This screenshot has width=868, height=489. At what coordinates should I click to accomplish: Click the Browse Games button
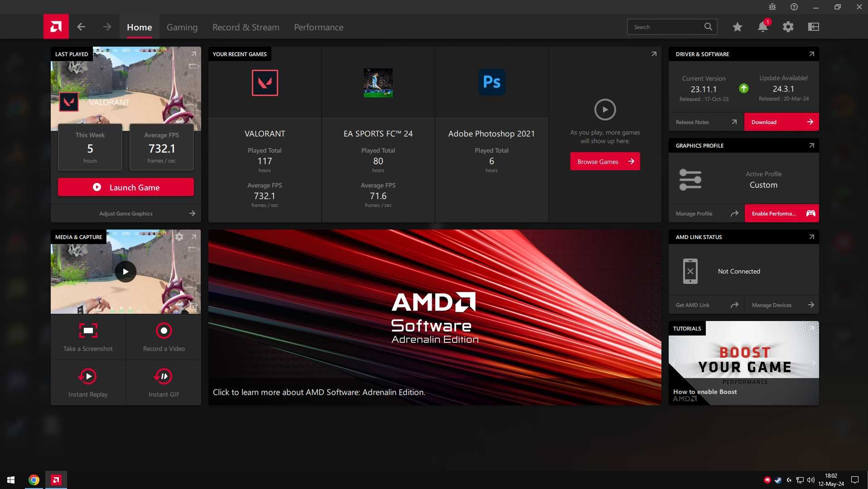605,162
